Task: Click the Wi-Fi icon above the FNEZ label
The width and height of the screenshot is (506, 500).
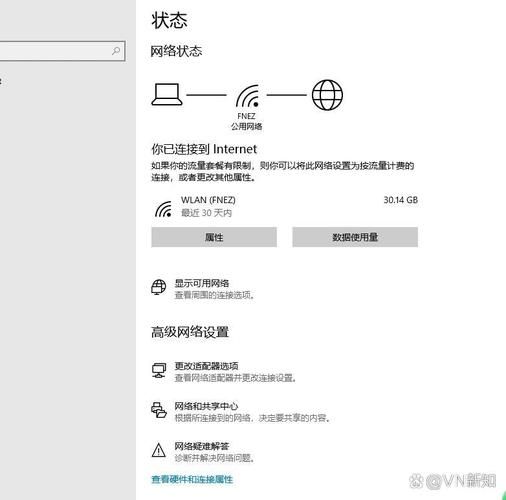Action: [247, 96]
